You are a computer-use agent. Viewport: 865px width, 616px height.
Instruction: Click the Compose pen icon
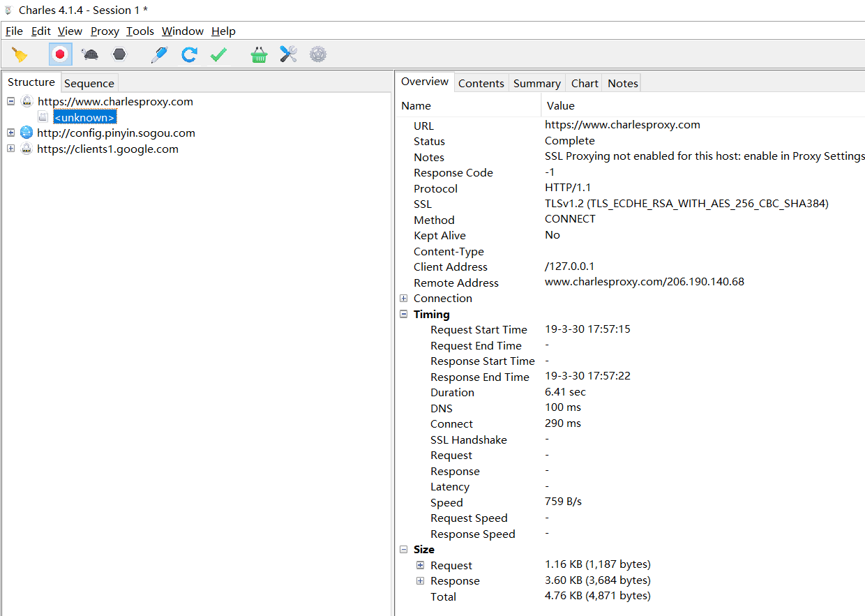[159, 54]
